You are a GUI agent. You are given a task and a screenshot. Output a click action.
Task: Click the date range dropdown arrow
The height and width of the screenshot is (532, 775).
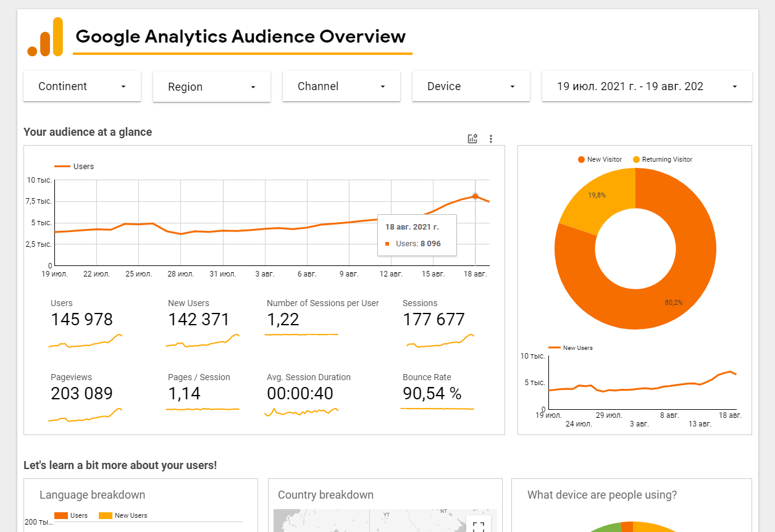pos(735,87)
